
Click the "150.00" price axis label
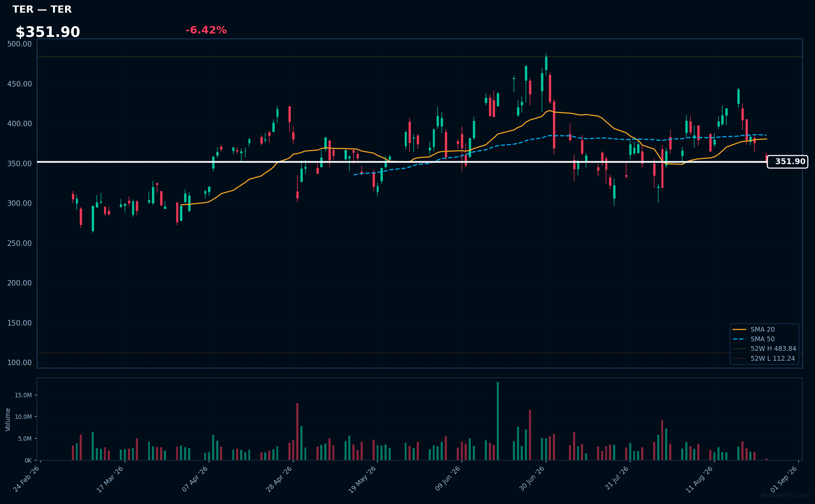click(20, 323)
